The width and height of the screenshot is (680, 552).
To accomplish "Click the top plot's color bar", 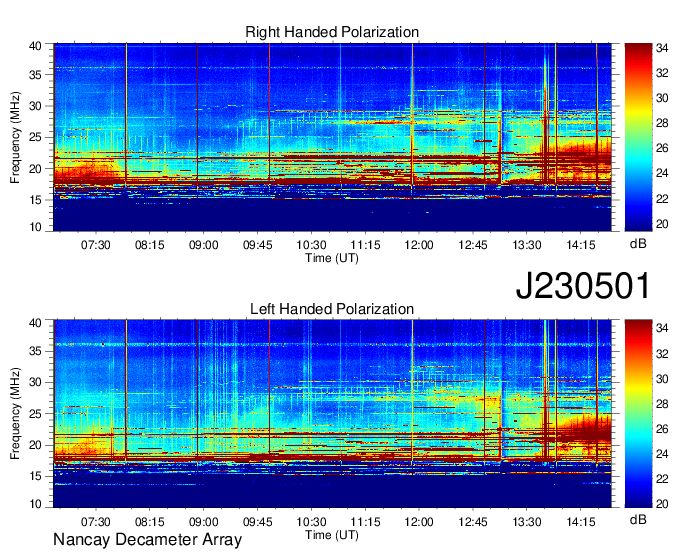I will [x=638, y=137].
